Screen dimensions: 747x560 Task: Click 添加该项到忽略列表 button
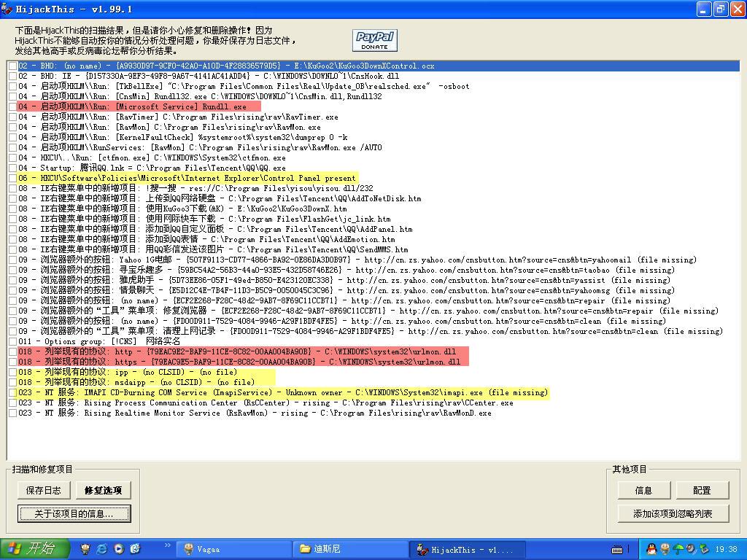(673, 513)
